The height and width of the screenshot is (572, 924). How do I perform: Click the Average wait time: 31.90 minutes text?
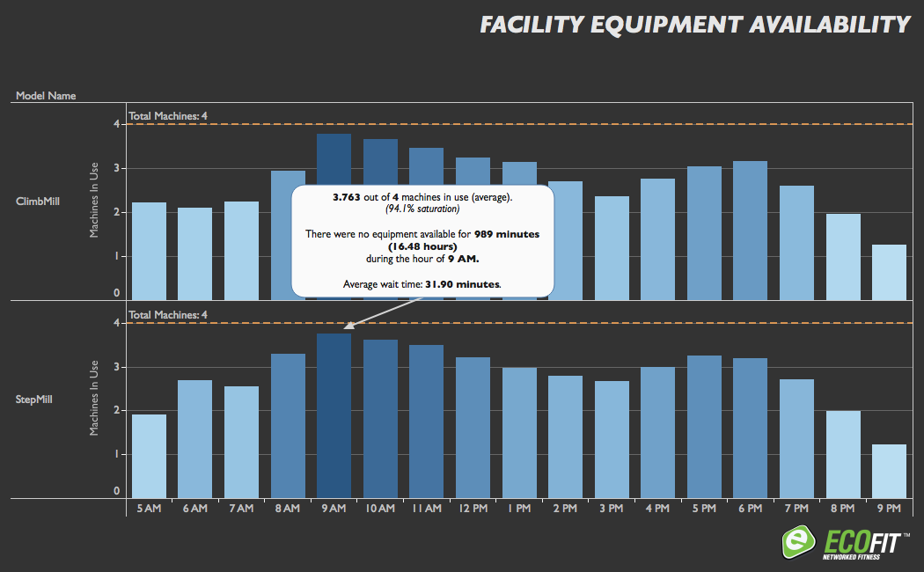coord(422,284)
